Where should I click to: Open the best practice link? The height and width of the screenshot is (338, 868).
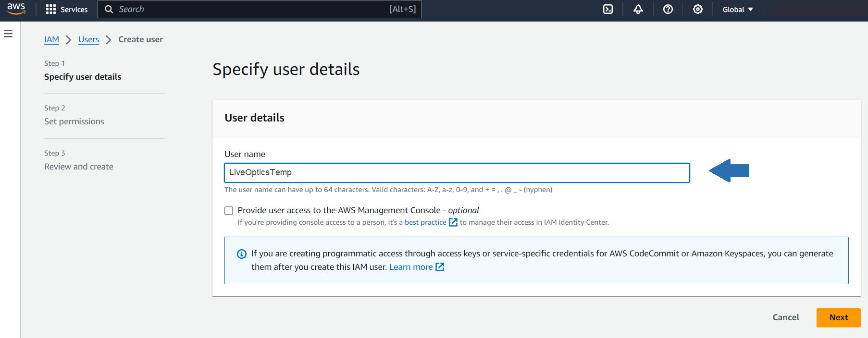[x=425, y=222]
